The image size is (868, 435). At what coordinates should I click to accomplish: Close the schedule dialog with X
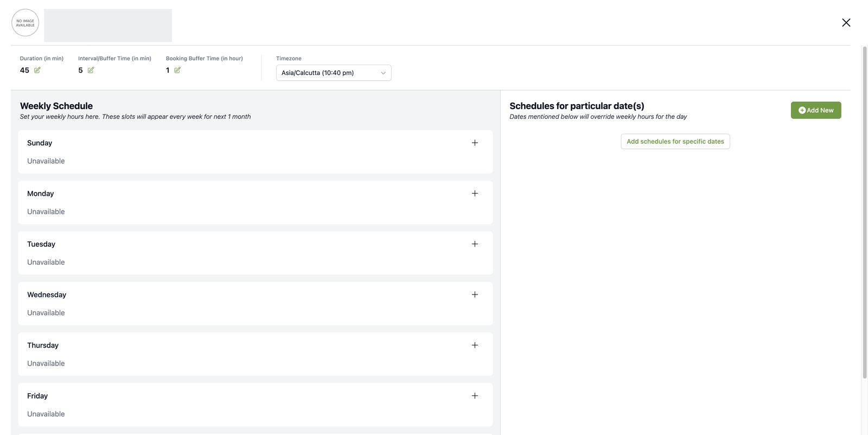846,22
